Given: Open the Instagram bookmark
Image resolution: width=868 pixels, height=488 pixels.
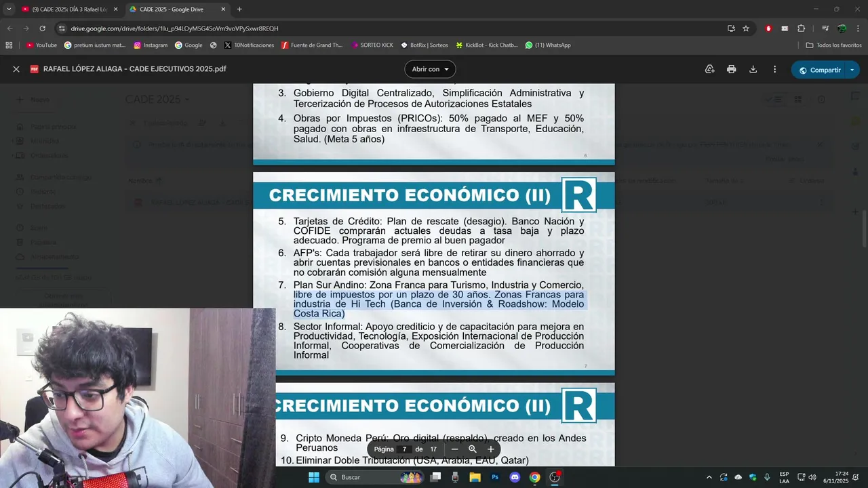Looking at the screenshot, I should point(151,45).
